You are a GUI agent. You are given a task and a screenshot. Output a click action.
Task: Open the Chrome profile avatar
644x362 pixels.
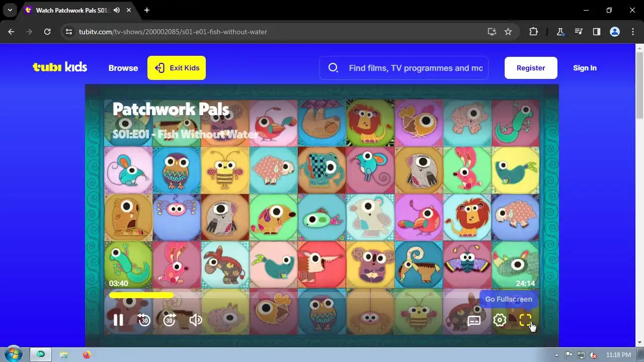click(x=615, y=32)
